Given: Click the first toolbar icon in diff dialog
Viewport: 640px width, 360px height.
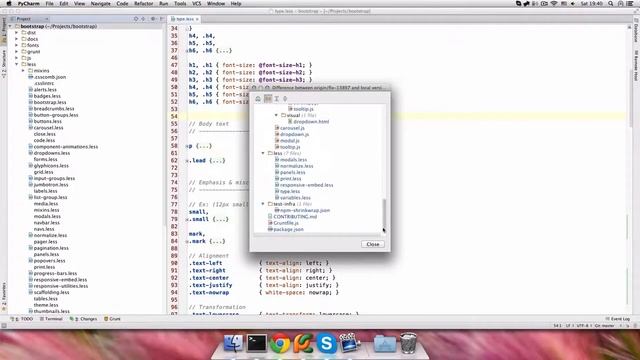Looking at the screenshot, I should [258, 98].
